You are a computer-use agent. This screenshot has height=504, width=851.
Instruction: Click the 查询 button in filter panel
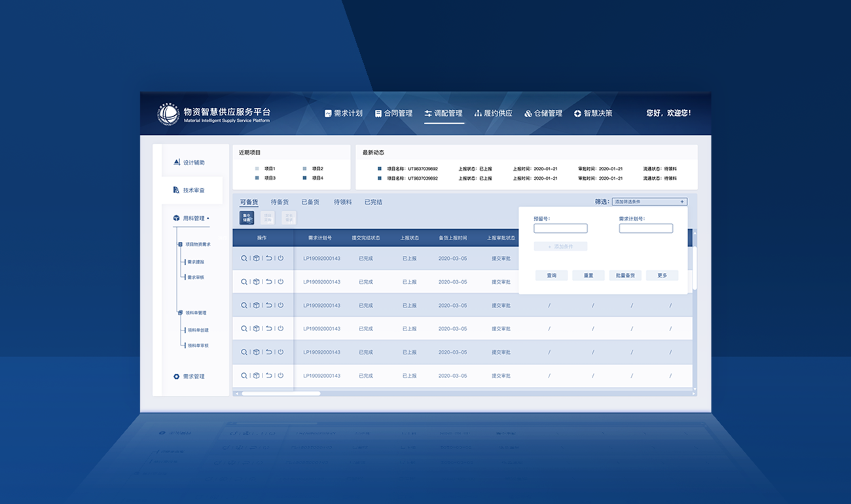[551, 276]
